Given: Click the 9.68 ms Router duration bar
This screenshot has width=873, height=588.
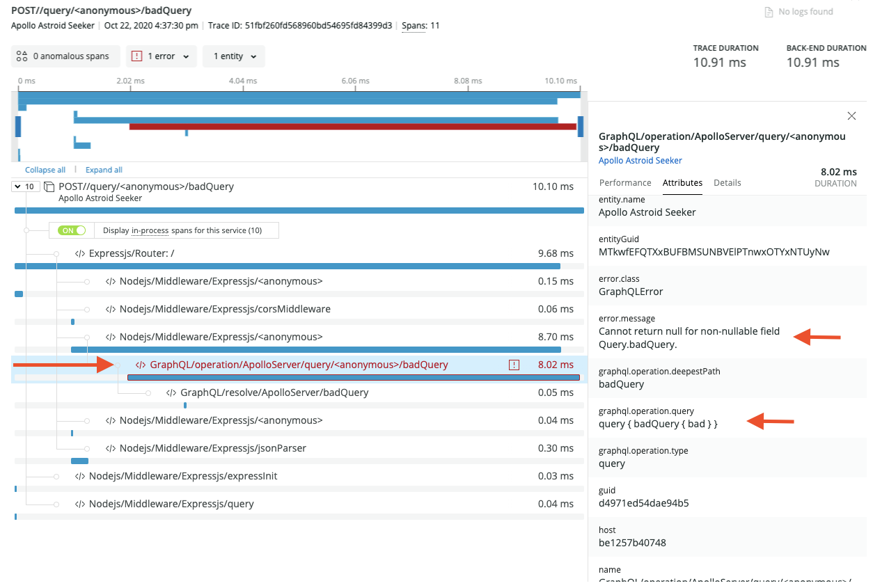Looking at the screenshot, I should tap(288, 266).
